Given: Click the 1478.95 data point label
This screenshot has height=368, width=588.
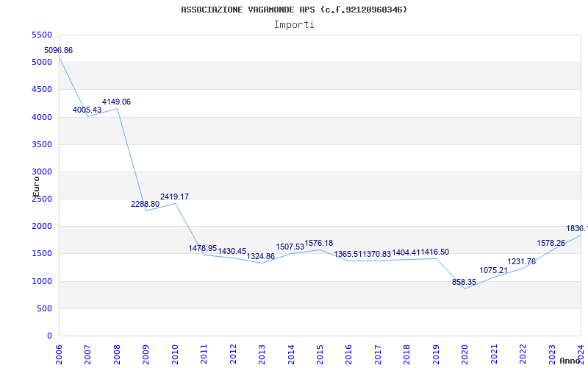Looking at the screenshot, I should click(203, 248).
